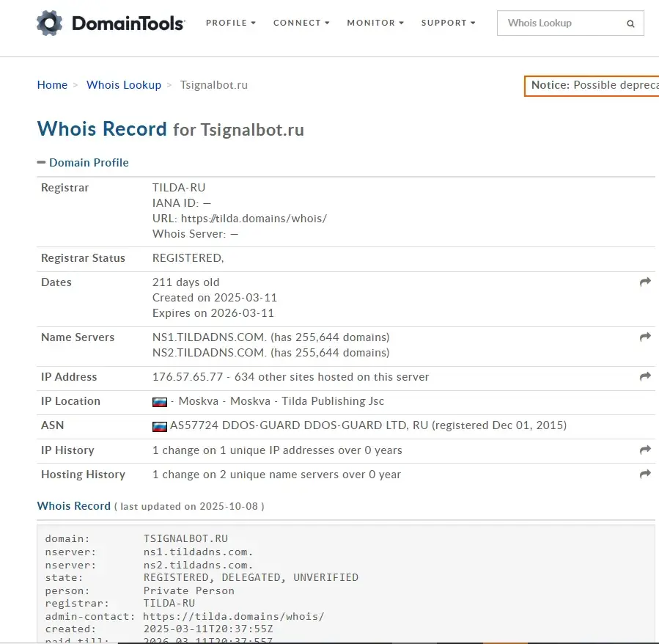Click the Whois Record for Tsignalbot.ru heading
Viewport: 659px width, 644px height.
170,128
